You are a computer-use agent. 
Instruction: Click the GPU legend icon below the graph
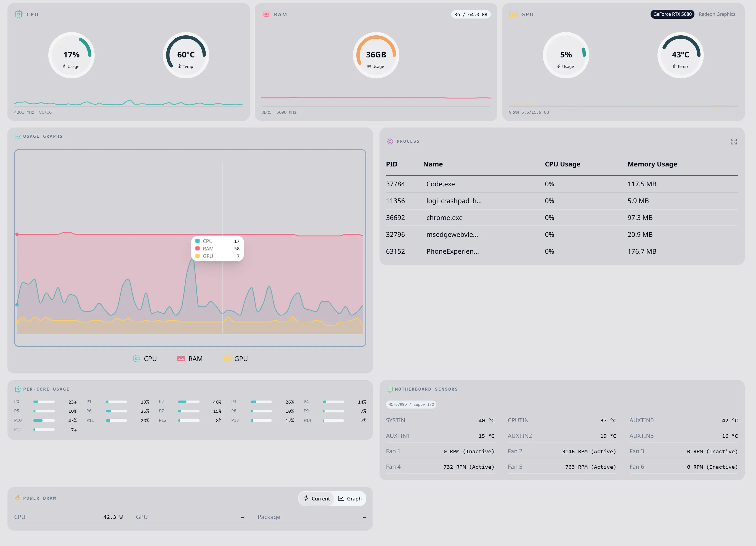point(227,359)
